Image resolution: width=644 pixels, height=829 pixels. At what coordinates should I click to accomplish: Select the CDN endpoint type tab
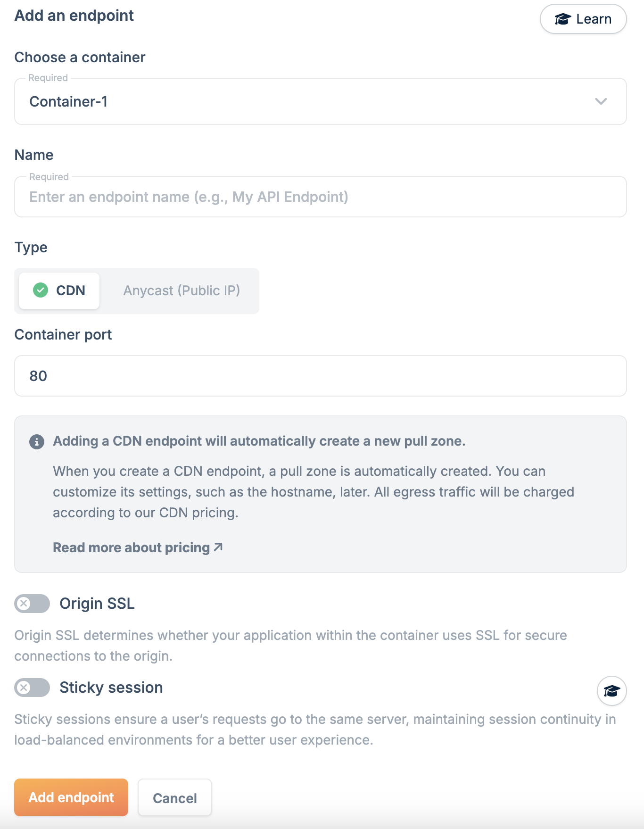click(x=59, y=290)
